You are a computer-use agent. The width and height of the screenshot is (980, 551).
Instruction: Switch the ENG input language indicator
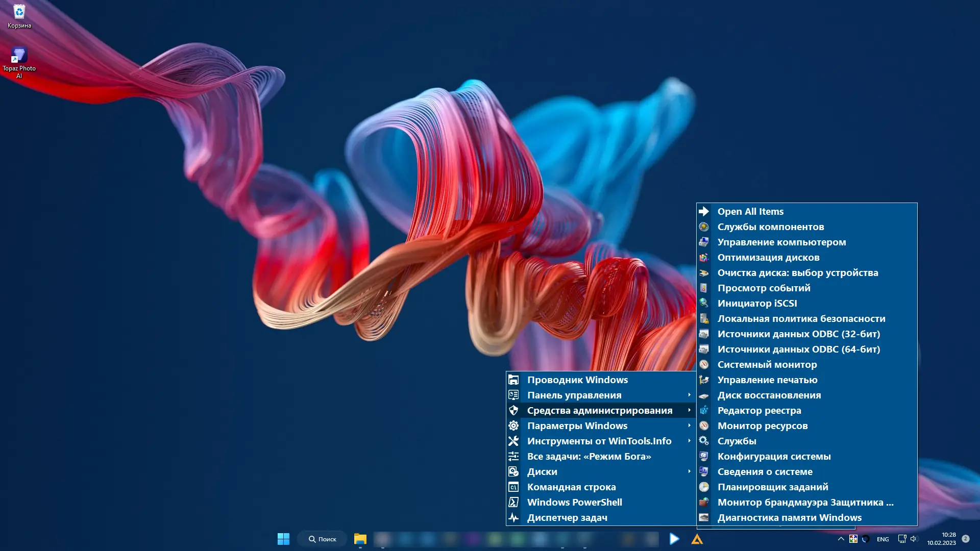883,539
